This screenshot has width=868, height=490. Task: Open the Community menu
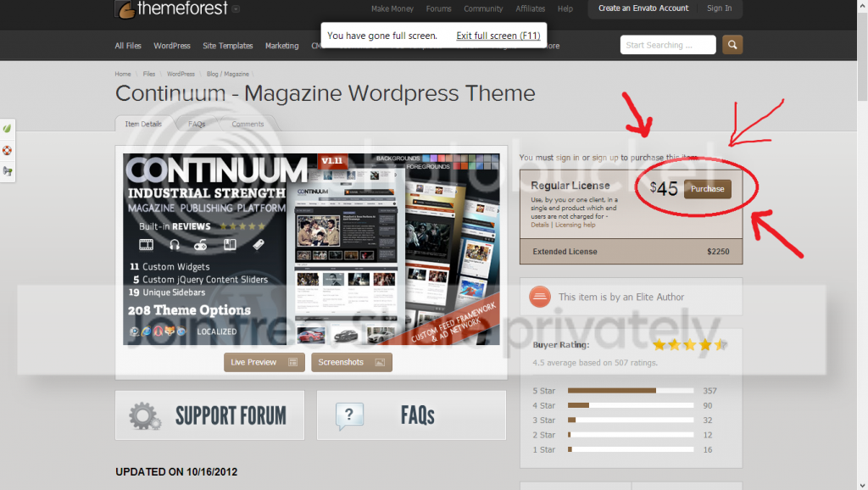coord(483,8)
